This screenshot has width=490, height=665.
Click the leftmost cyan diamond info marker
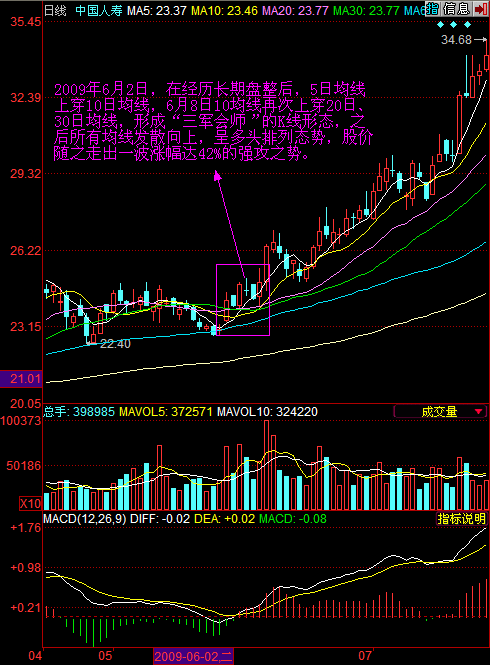click(440, 25)
